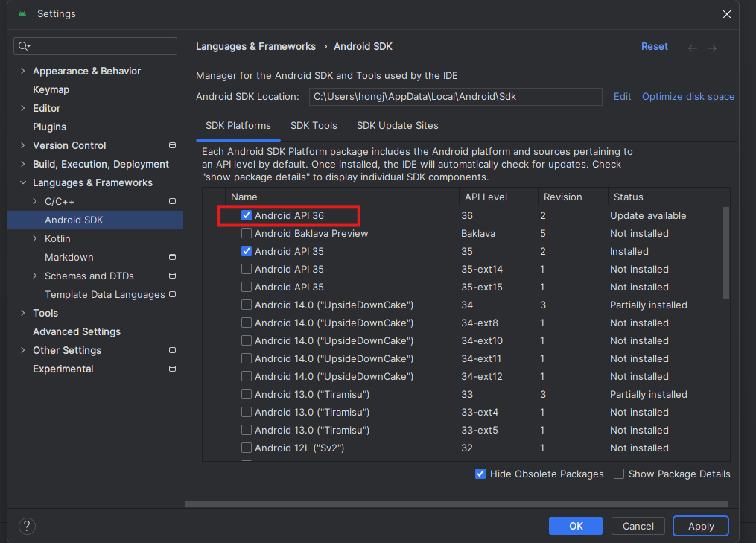The height and width of the screenshot is (543, 756).
Task: Click project-level icon beside Version Control
Action: click(172, 145)
